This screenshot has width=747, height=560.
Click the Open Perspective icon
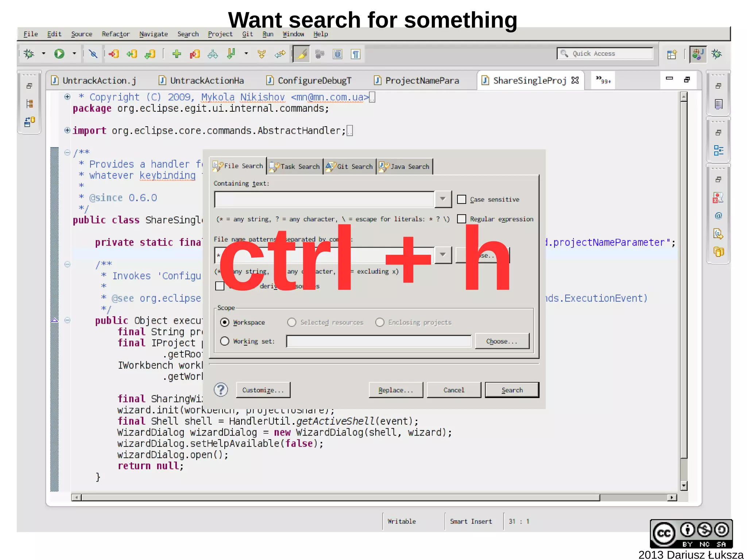coord(672,54)
